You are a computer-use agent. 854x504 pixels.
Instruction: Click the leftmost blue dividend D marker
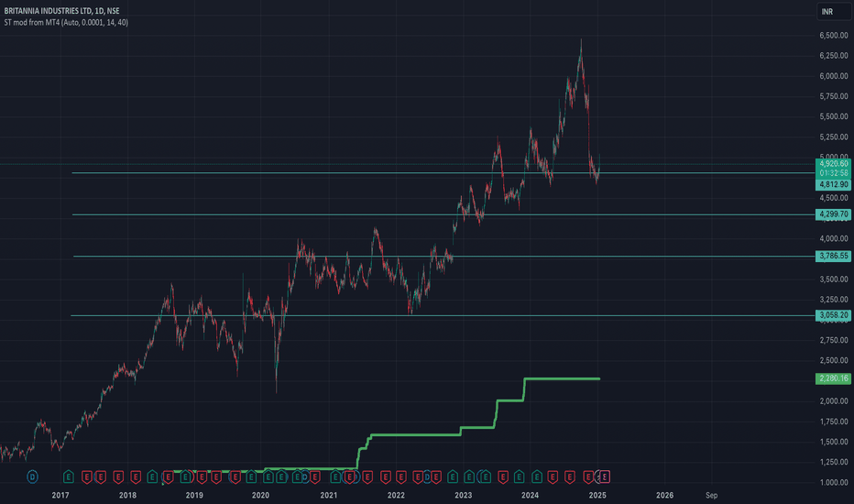pyautogui.click(x=33, y=477)
